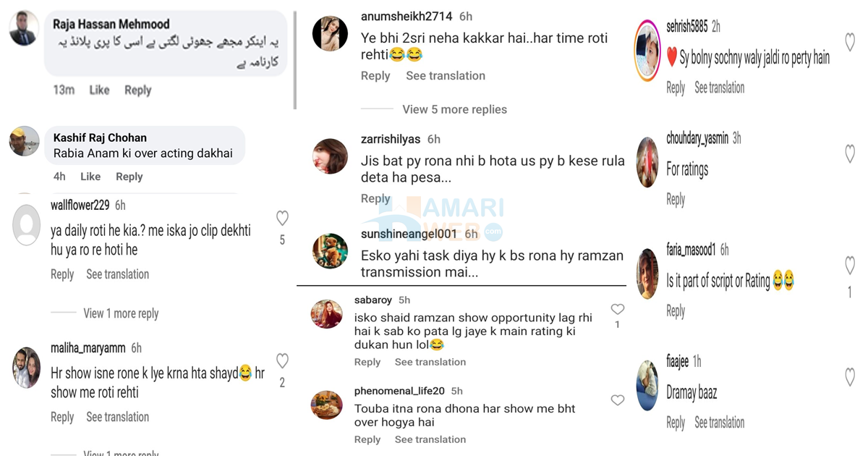
Task: Open sunshineangel001's username profile
Action: [409, 235]
